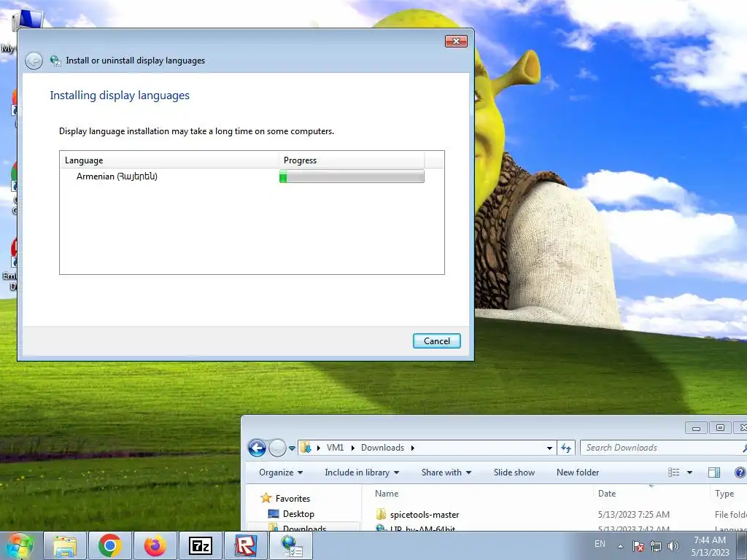Click the 5/13/2023 7:25 AM date cell
This screenshot has width=747, height=560.
(634, 515)
